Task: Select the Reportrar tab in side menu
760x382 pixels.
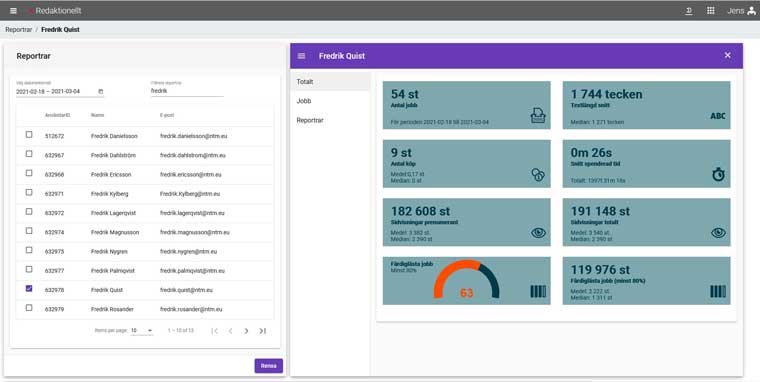Action: (x=330, y=120)
